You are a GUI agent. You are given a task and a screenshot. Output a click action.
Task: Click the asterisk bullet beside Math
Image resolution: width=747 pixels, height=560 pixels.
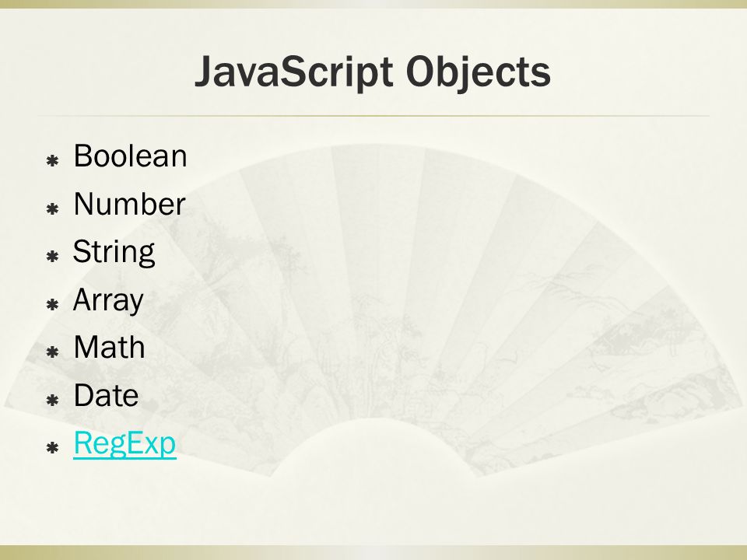[x=52, y=352]
